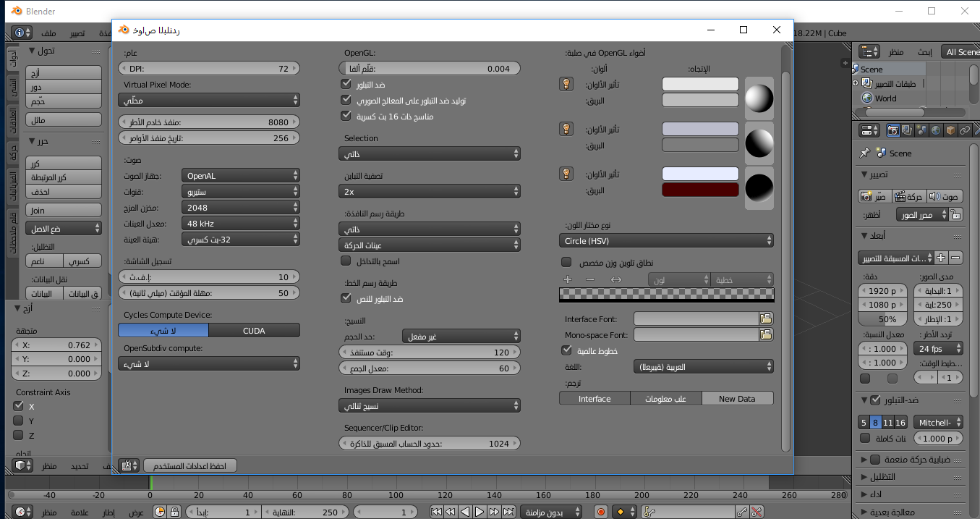Click the DPI value field

click(209, 68)
